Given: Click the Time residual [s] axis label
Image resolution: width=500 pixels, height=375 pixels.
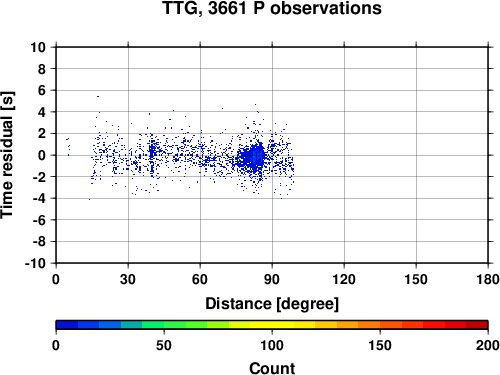Looking at the screenshot, I should tap(7, 155).
